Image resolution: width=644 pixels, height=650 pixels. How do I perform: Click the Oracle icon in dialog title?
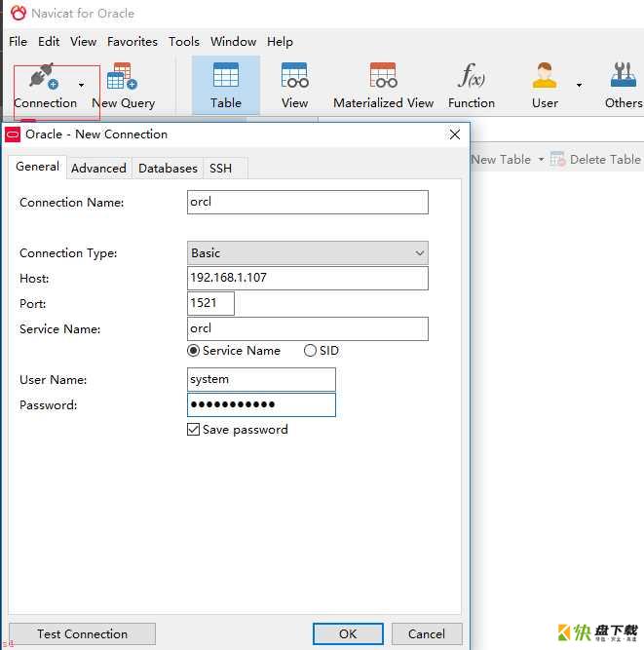click(13, 134)
